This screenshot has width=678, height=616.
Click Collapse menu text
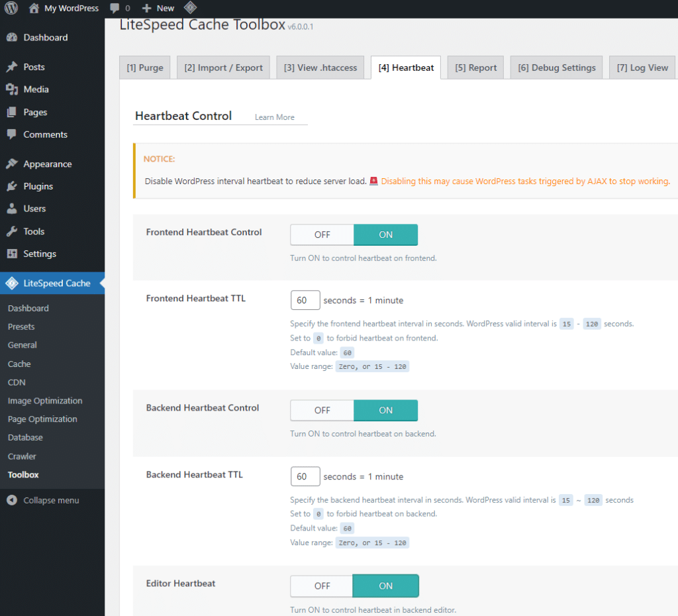[51, 500]
